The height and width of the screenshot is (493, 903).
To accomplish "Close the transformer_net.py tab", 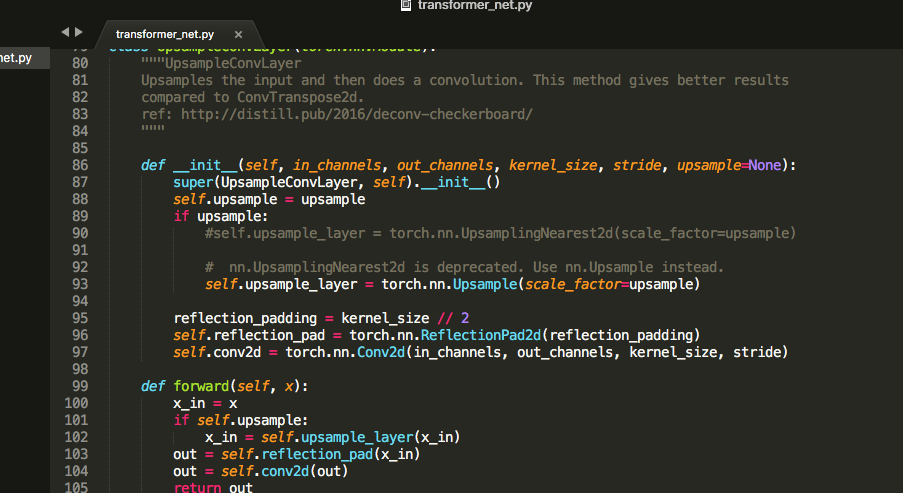I will [x=238, y=34].
